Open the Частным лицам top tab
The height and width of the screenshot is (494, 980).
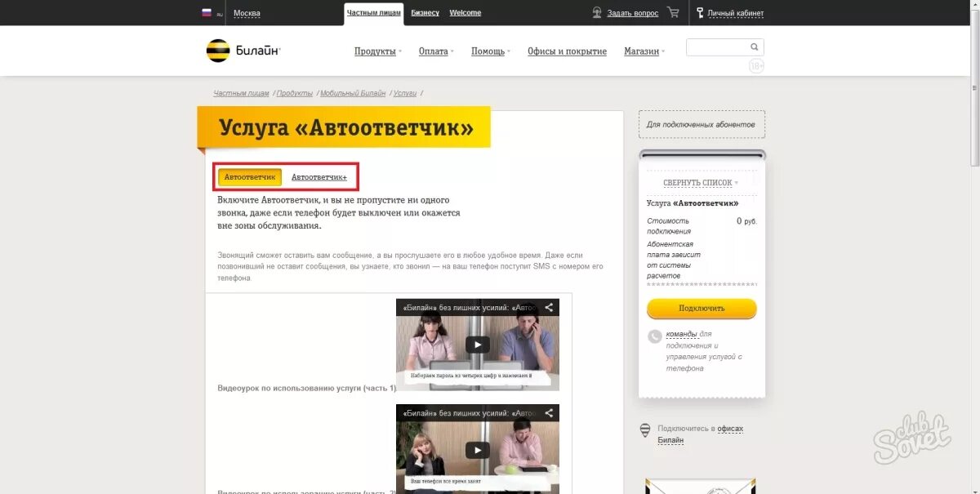(x=374, y=13)
